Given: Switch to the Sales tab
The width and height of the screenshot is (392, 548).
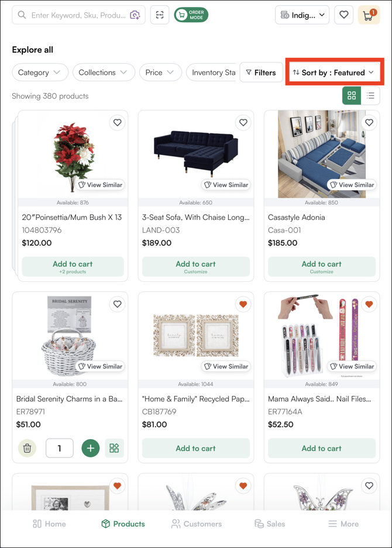Looking at the screenshot, I should pyautogui.click(x=269, y=524).
